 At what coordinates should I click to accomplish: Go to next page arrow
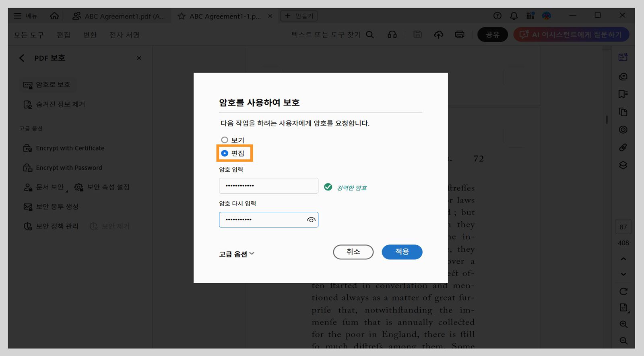623,274
